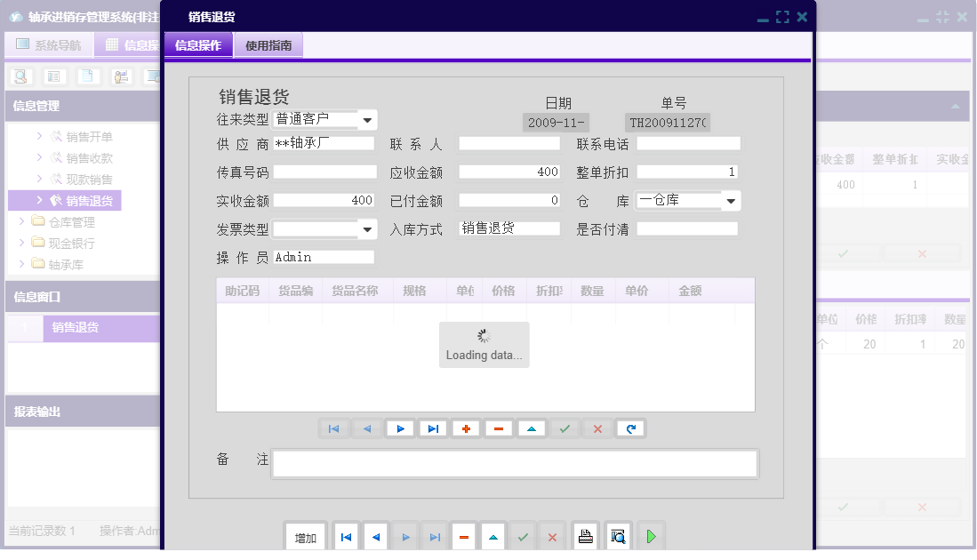This screenshot has width=977, height=560.
Task: Select the magnifier search icon on the toolbar
Action: [x=20, y=76]
